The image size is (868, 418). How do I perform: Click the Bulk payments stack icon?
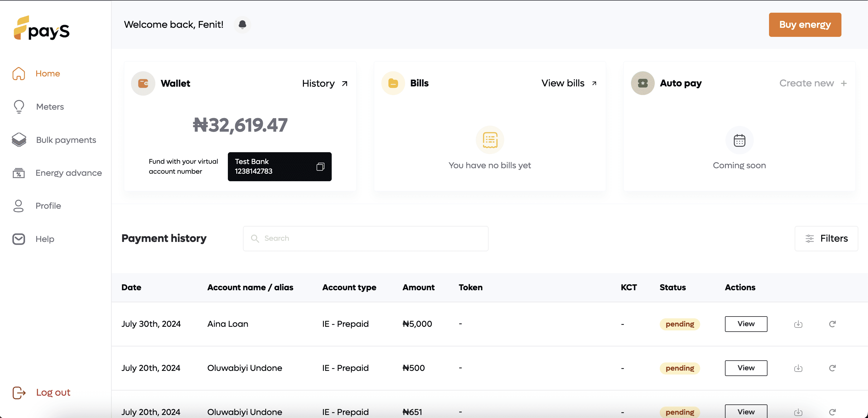19,140
